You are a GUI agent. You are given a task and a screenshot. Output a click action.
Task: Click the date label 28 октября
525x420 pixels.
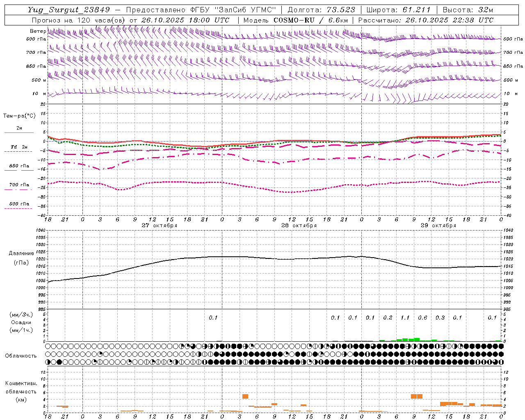[299, 226]
